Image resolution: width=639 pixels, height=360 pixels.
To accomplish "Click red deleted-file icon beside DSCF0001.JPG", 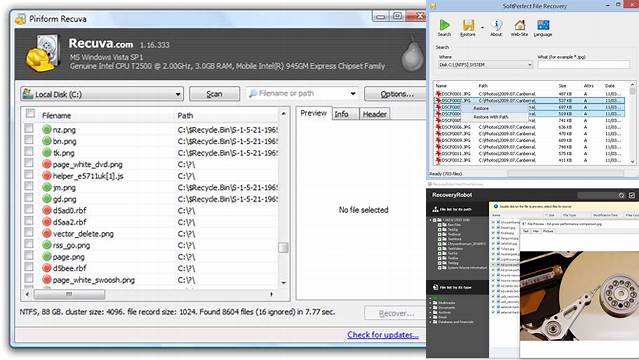I will pyautogui.click(x=438, y=94).
